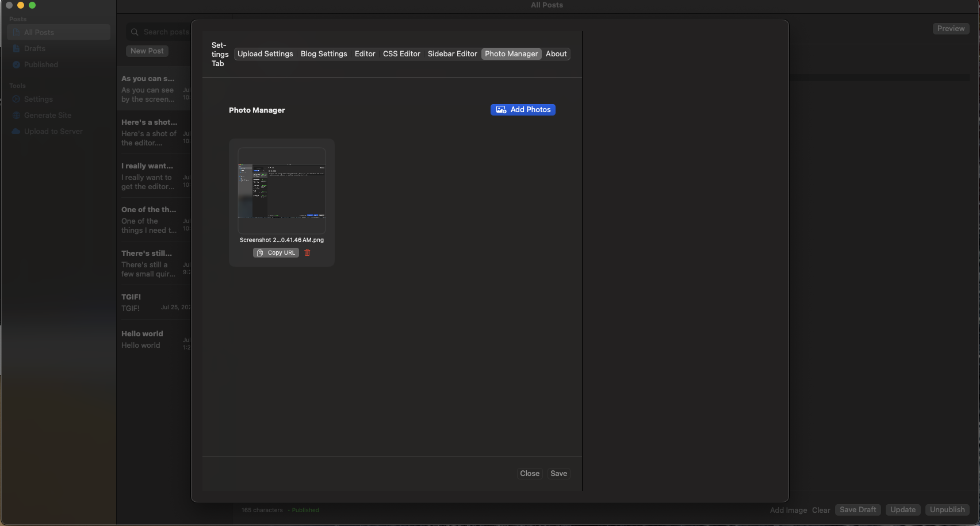Open the Upload Settings tab
980x526 pixels.
[265, 54]
